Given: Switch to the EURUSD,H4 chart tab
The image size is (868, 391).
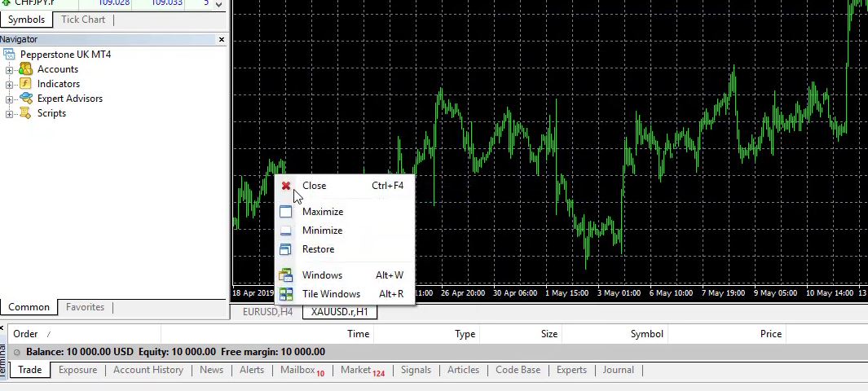Looking at the screenshot, I should pos(267,312).
